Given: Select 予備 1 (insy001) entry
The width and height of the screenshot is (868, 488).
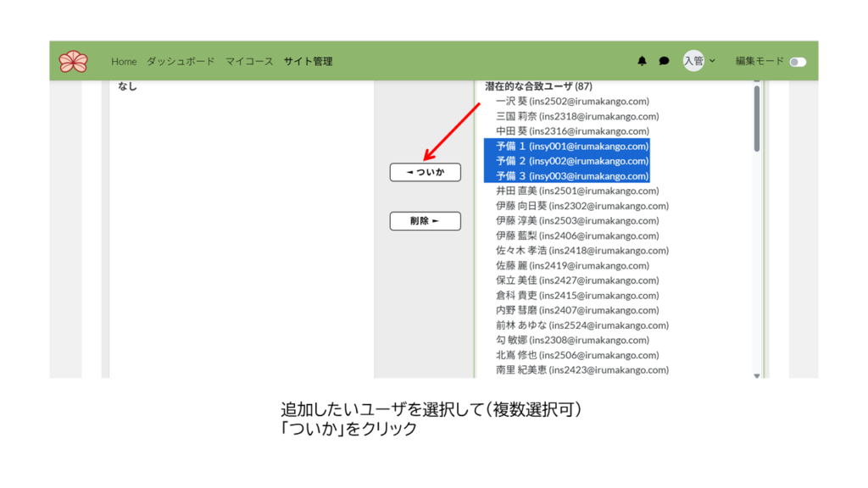Looking at the screenshot, I should pyautogui.click(x=572, y=146).
